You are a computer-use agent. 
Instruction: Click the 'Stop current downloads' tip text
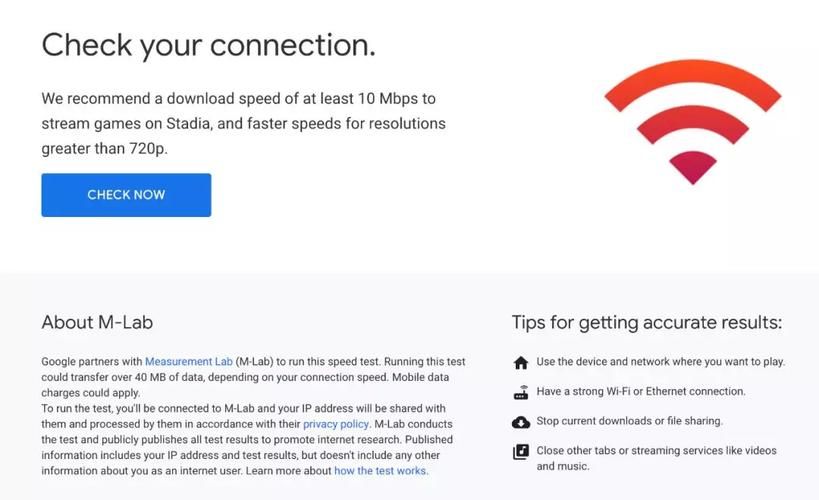629,422
